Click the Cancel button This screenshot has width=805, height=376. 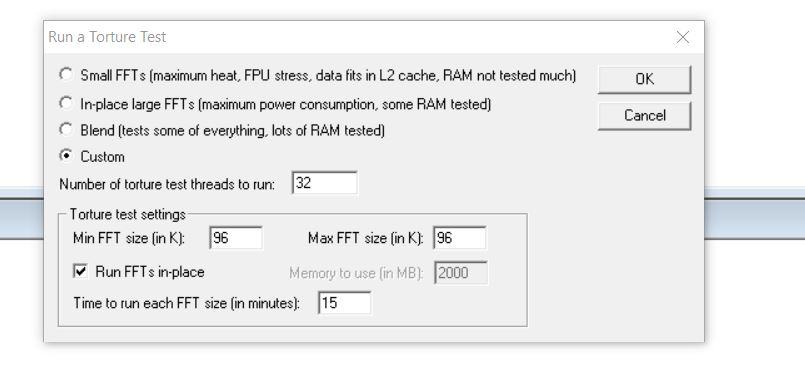coord(644,116)
